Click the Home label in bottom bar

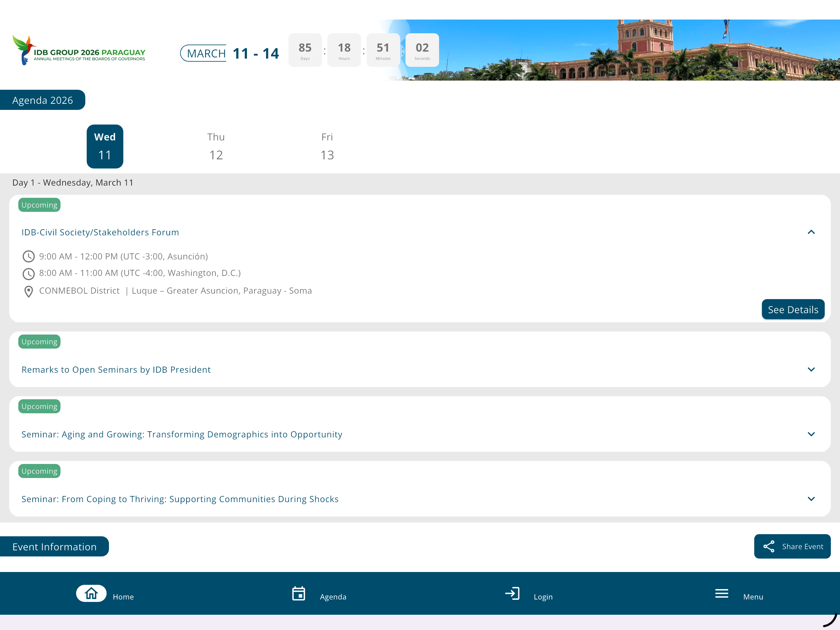[123, 597]
